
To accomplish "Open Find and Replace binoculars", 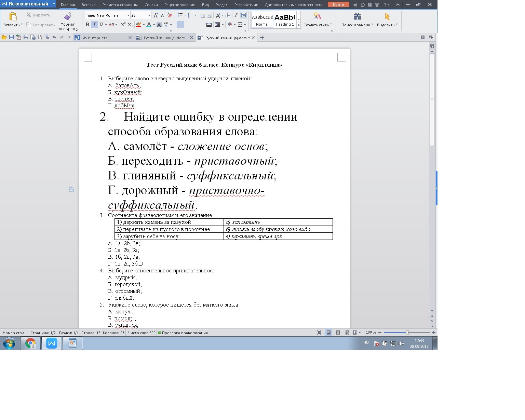I will click(x=357, y=17).
